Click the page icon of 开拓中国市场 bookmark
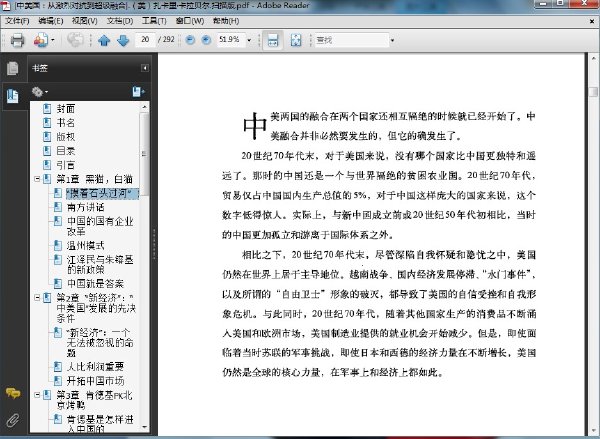This screenshot has height=439, width=600. click(x=57, y=381)
